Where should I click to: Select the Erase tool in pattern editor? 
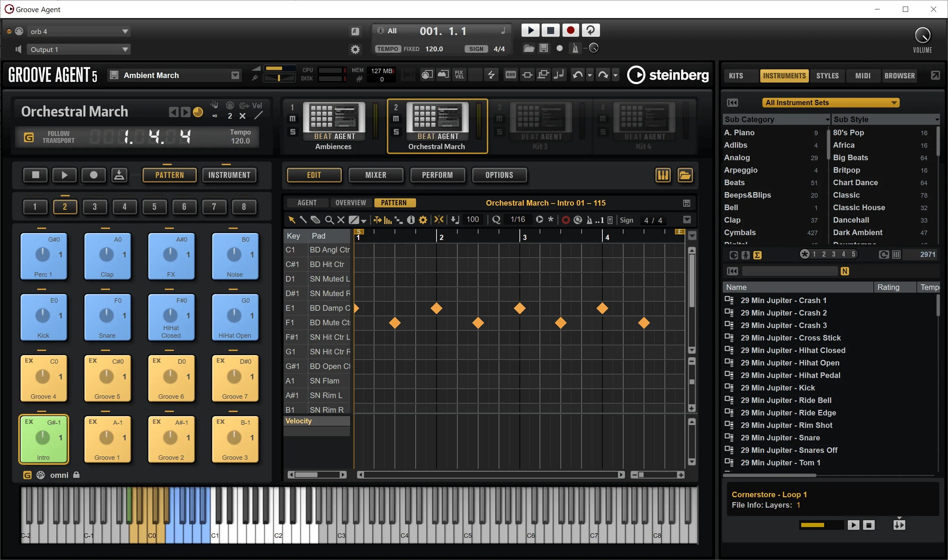(x=315, y=220)
